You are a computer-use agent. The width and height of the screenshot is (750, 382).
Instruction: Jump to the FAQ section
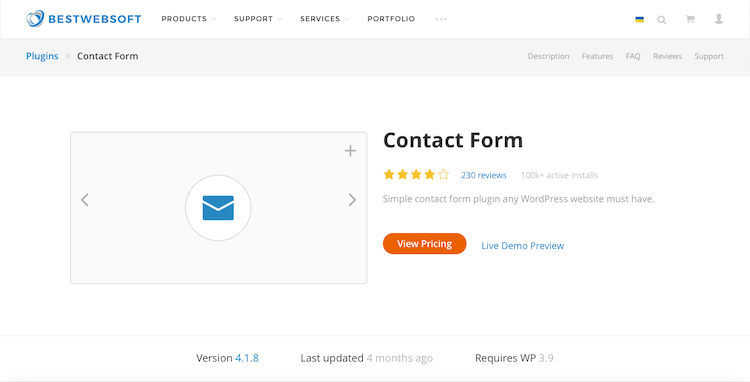click(633, 56)
